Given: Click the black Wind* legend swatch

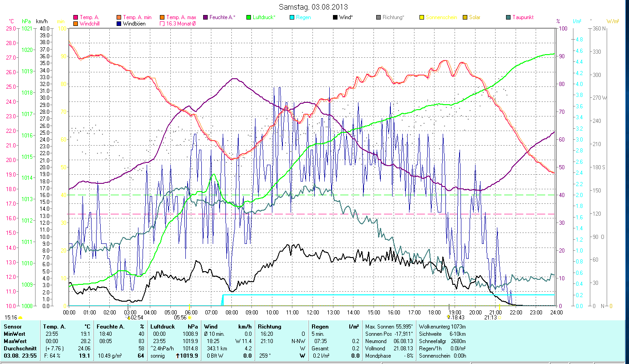Looking at the screenshot, I should pyautogui.click(x=335, y=17).
